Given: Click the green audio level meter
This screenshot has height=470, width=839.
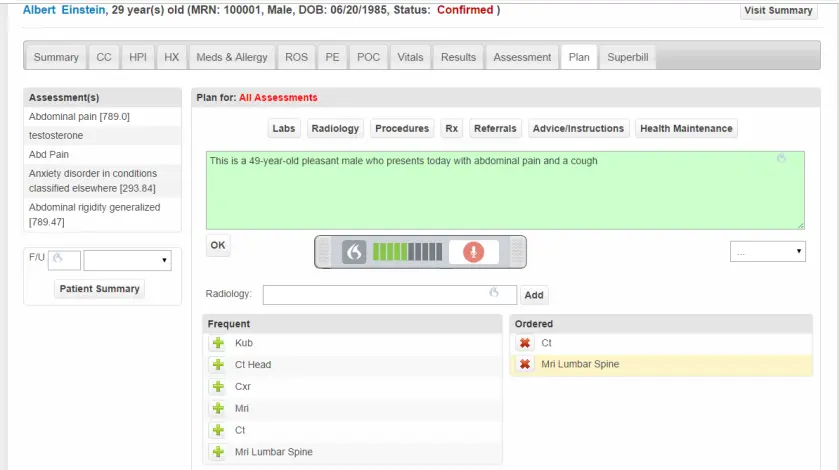Looking at the screenshot, I should click(407, 252).
